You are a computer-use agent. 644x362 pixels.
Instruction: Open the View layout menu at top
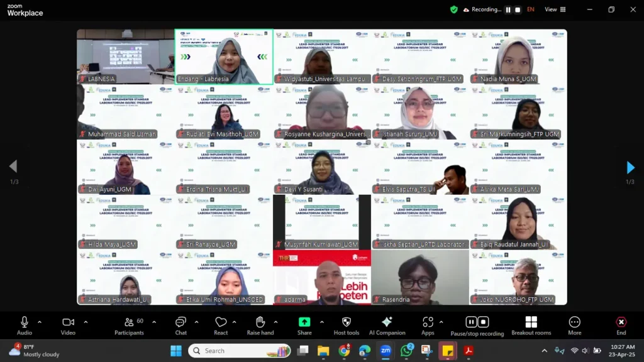coord(555,9)
